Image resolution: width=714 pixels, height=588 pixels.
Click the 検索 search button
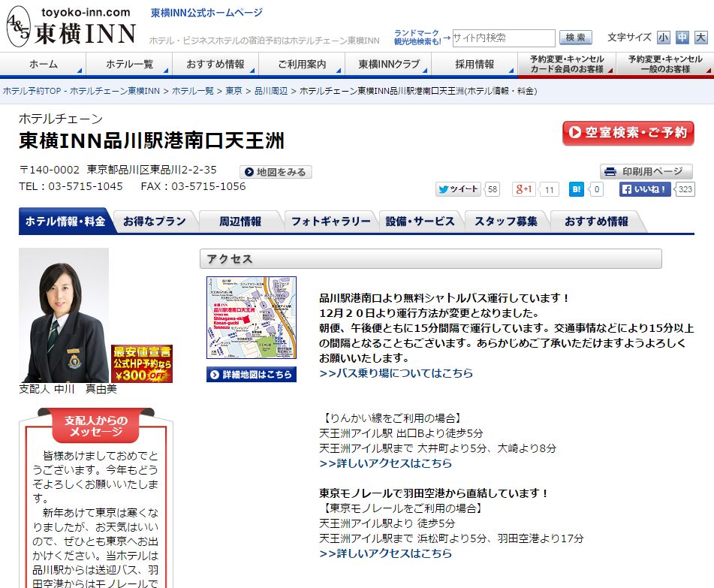click(x=576, y=38)
